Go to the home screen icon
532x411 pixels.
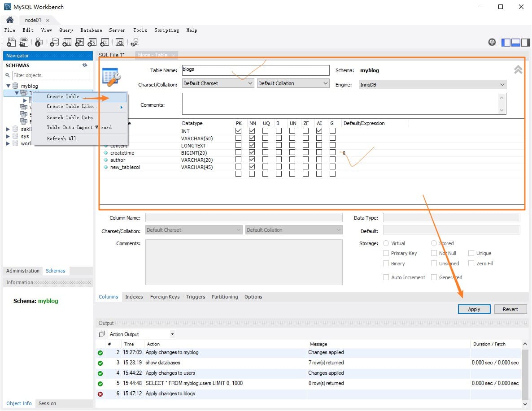pos(10,20)
